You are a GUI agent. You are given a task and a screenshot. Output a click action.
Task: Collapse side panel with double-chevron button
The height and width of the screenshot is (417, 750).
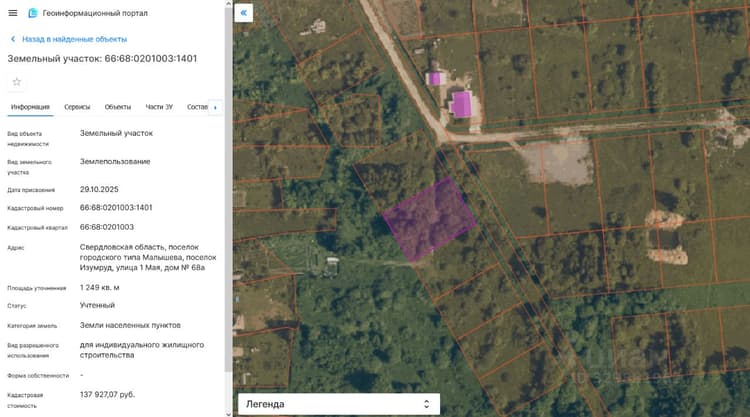(x=243, y=13)
